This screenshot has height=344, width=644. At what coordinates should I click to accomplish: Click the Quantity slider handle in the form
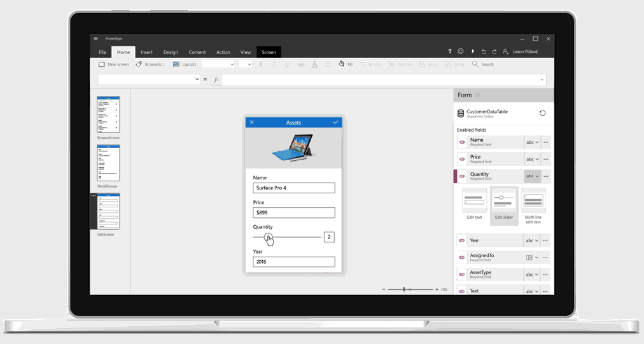pyautogui.click(x=268, y=237)
